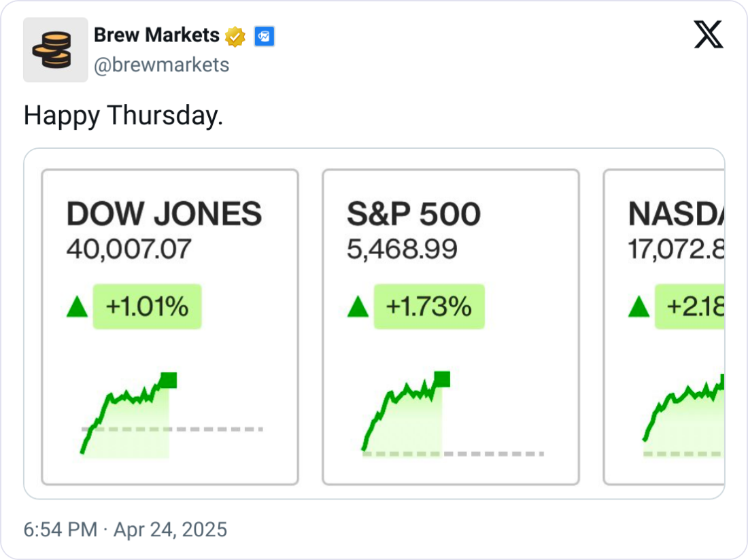Click the X logo in the corner
748x560 pixels.
click(709, 34)
